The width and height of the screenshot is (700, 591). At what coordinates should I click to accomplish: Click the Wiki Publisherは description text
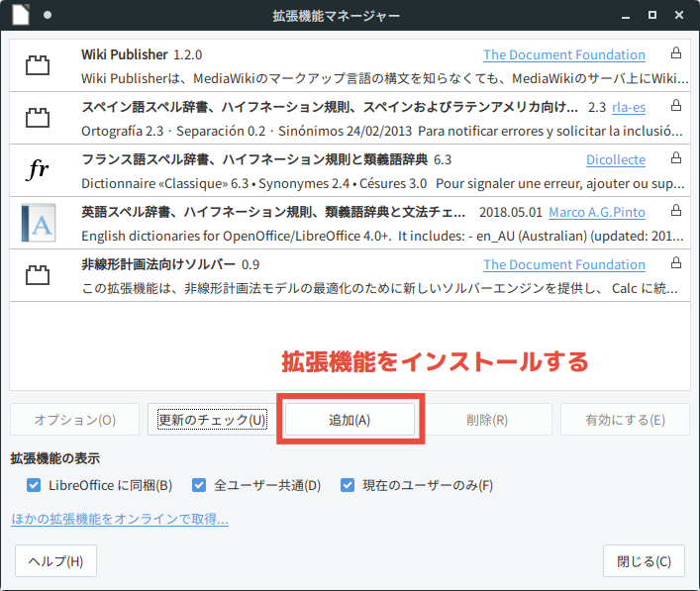point(384,78)
